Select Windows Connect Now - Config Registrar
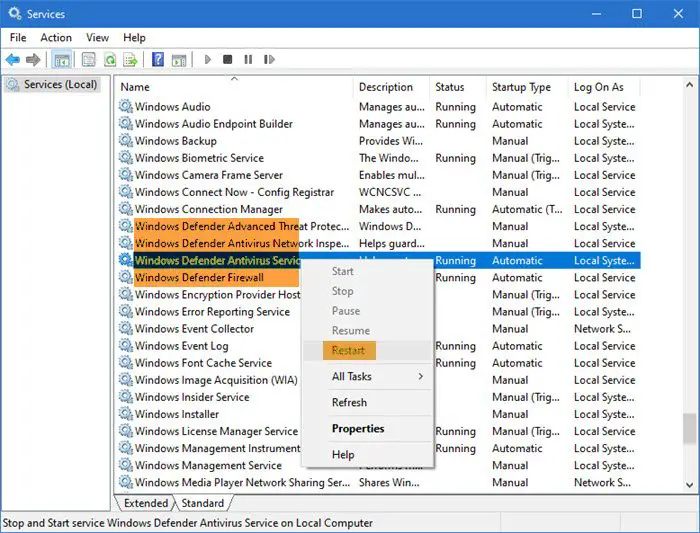The image size is (700, 533). 379,192
